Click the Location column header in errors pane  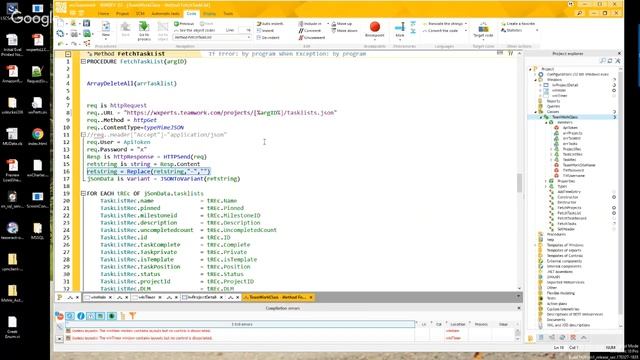coord(458,324)
